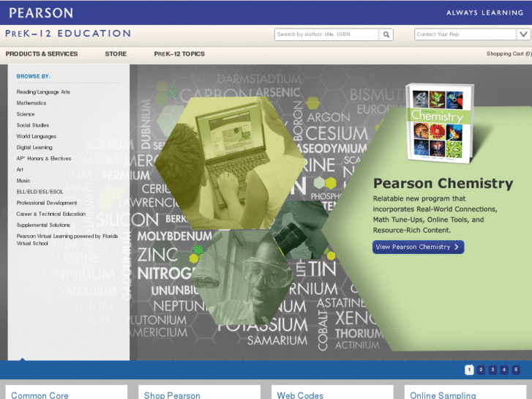Open Pearson Virtual Learning powered by Florida
The width and height of the screenshot is (532, 399).
click(67, 239)
